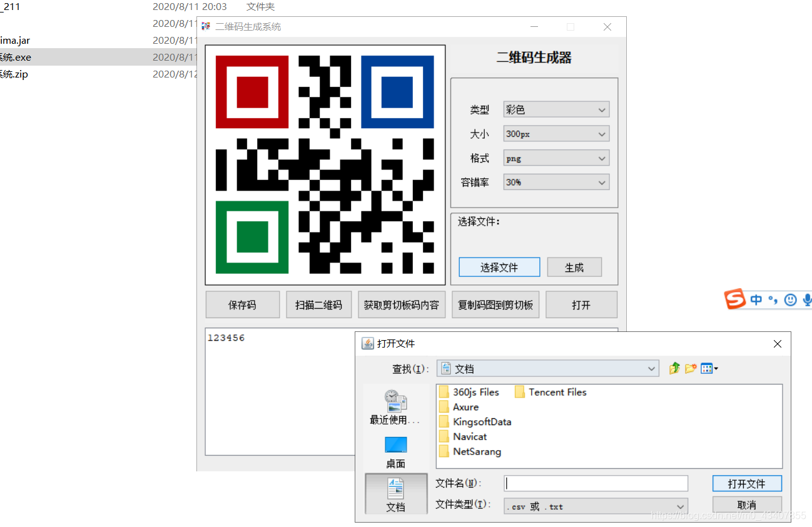Close the 打开文件 dialog

[778, 344]
